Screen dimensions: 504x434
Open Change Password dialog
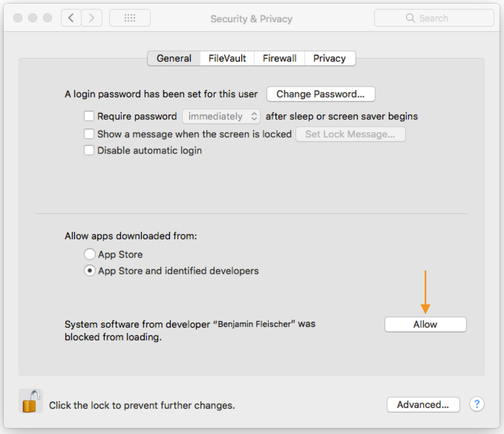click(x=321, y=94)
